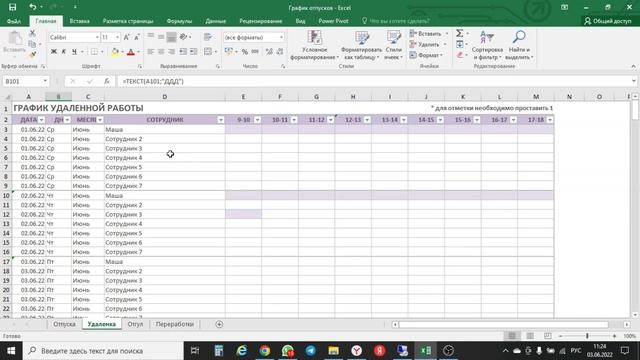Expand the Name Box dropdown arrow
This screenshot has height=360, width=640.
point(45,81)
